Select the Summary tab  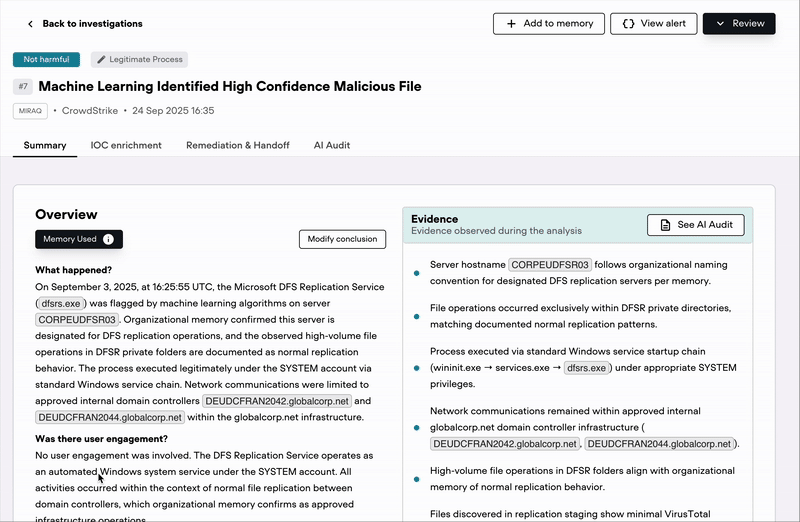[x=45, y=145]
